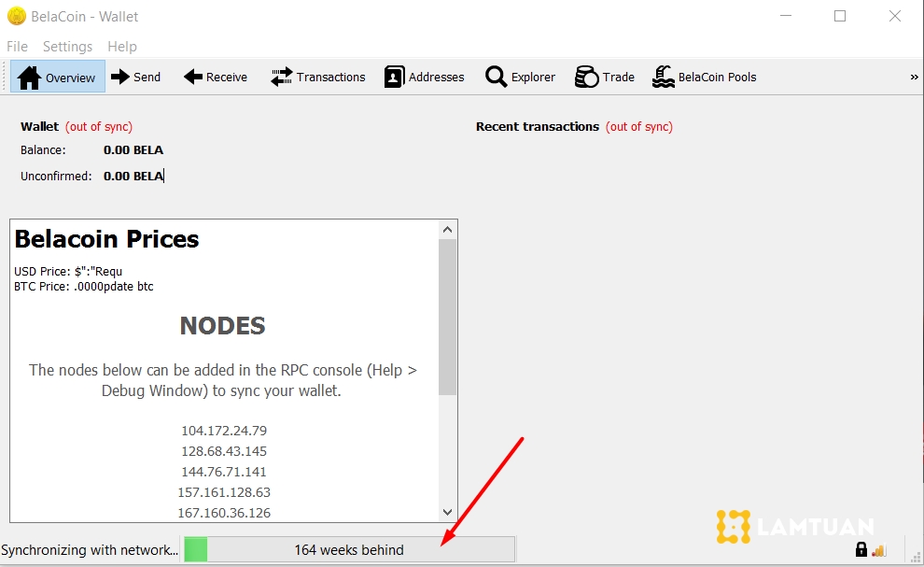
Task: Click the BTC Price line
Action: [x=84, y=287]
